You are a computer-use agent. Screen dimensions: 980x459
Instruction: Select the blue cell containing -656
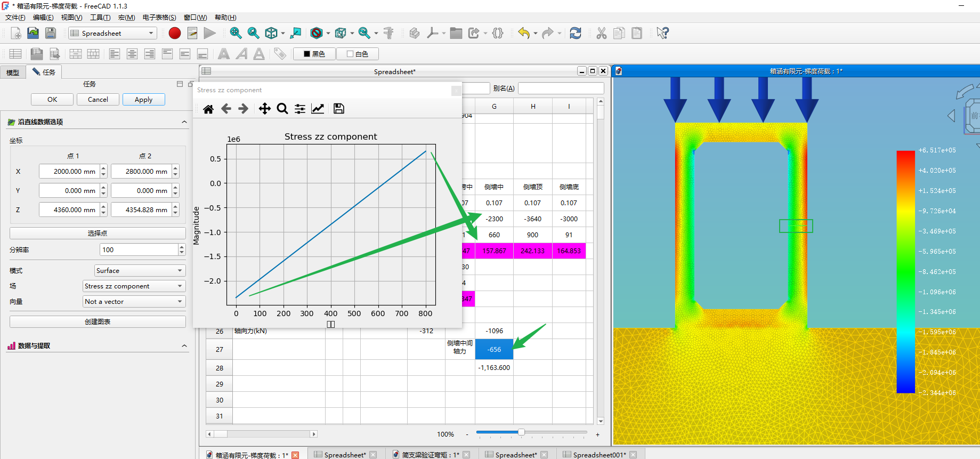pos(494,350)
